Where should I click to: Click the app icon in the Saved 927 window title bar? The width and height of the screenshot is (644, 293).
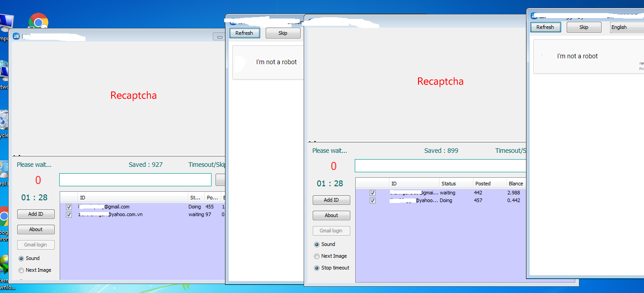(x=16, y=36)
